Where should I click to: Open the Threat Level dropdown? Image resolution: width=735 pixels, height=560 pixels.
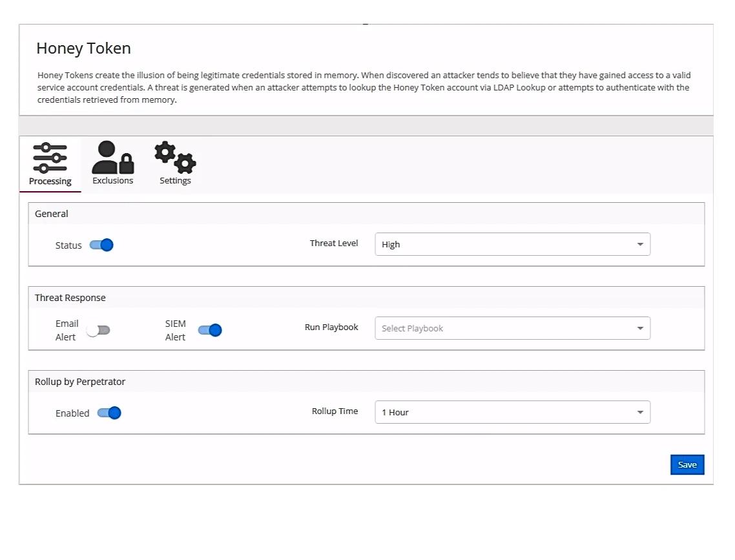[512, 244]
